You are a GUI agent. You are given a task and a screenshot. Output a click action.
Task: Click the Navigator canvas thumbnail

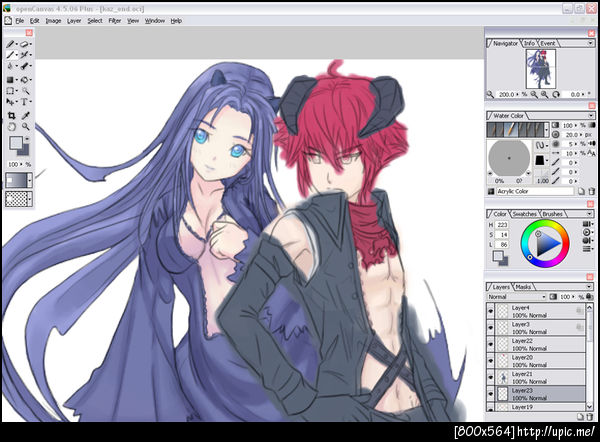point(541,69)
